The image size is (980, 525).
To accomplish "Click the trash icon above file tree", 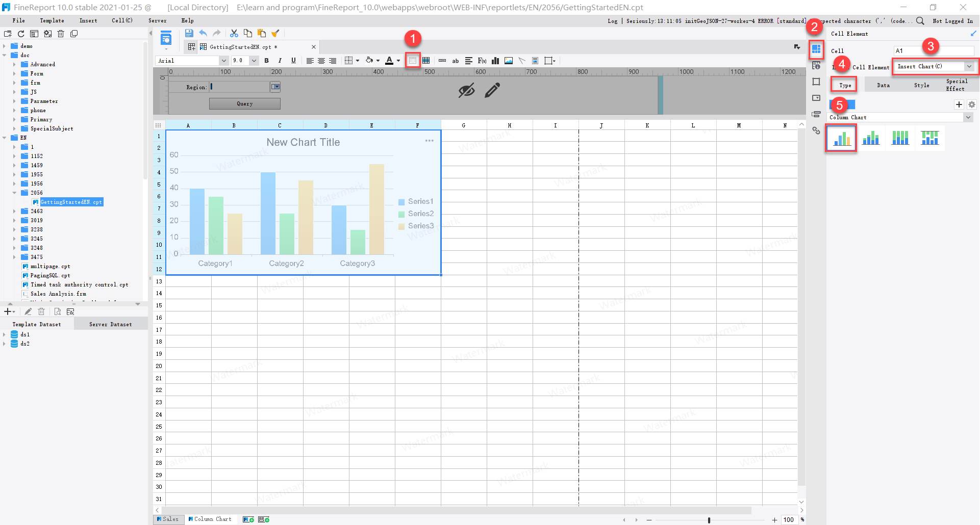I will (61, 34).
